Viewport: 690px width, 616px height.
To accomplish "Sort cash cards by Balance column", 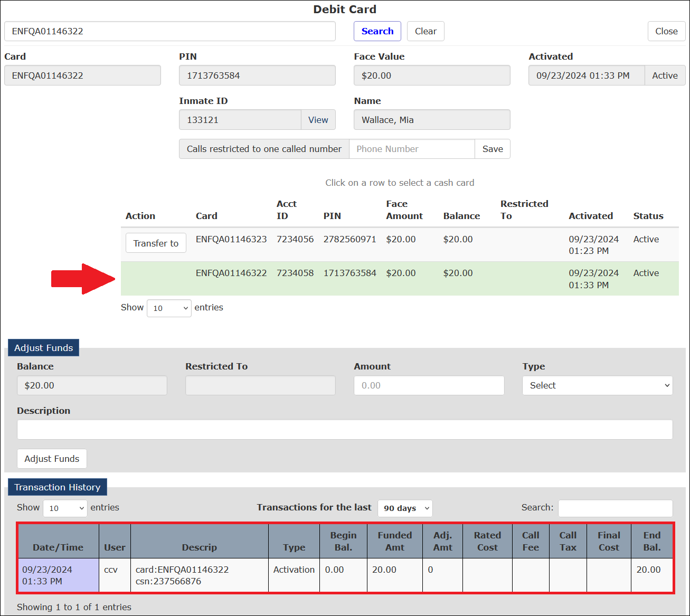I will (461, 216).
